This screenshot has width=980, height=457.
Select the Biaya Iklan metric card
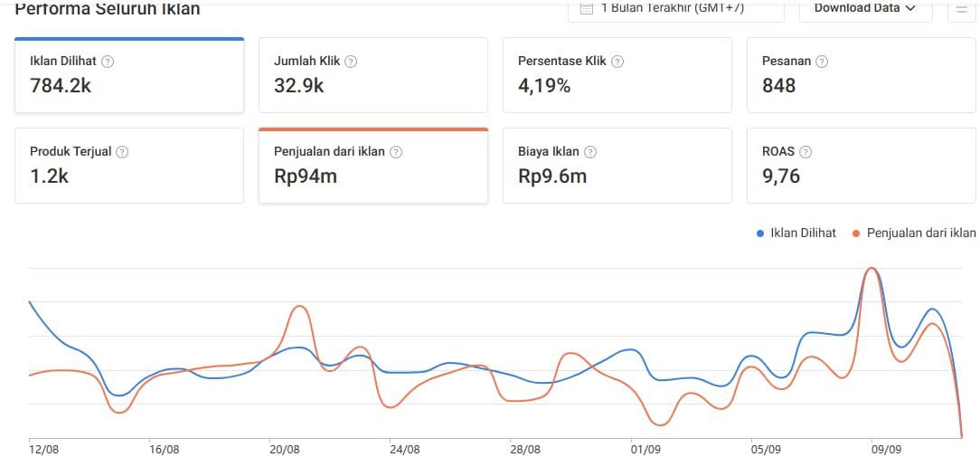coord(617,166)
